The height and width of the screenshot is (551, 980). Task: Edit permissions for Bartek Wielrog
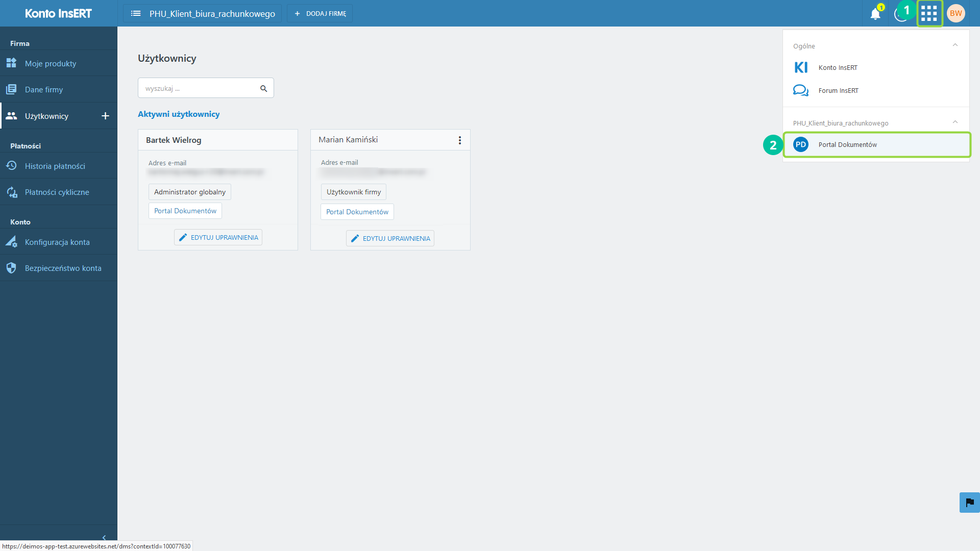coord(218,237)
